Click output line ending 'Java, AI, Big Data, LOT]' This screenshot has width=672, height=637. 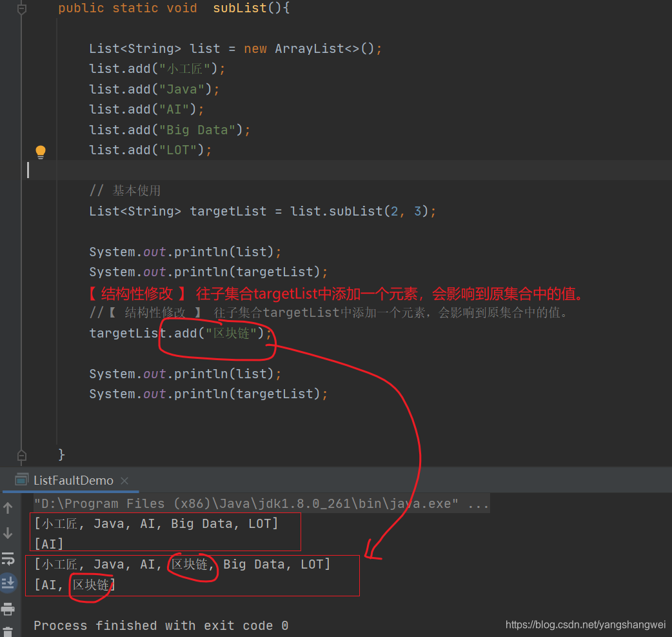click(156, 523)
